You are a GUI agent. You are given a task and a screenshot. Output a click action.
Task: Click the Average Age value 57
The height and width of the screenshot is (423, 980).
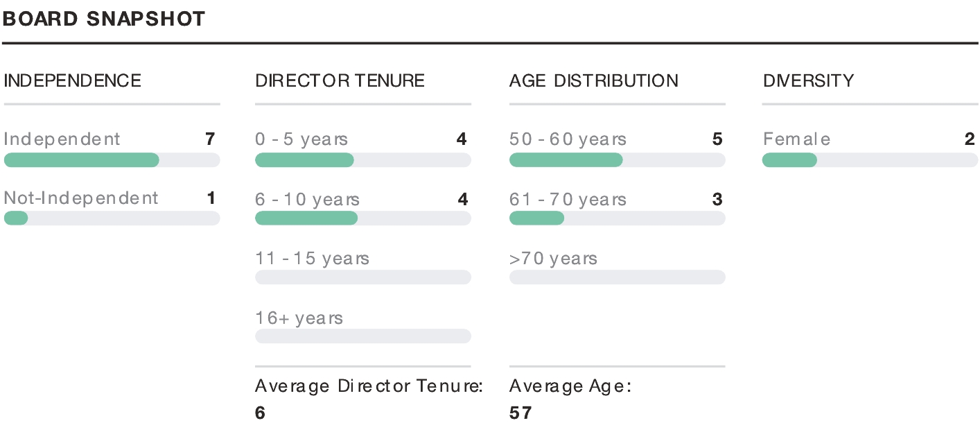point(520,413)
